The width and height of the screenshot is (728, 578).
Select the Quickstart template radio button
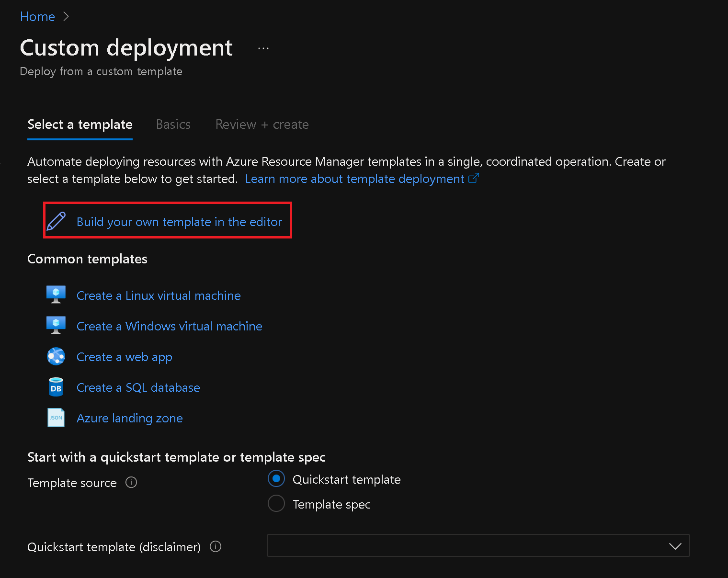click(x=276, y=478)
